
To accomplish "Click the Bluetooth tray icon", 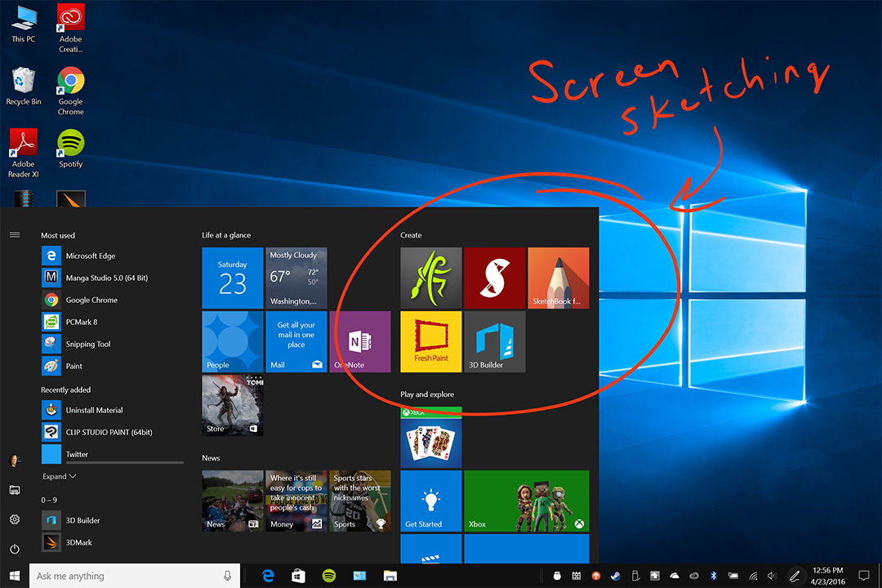I will [x=713, y=576].
